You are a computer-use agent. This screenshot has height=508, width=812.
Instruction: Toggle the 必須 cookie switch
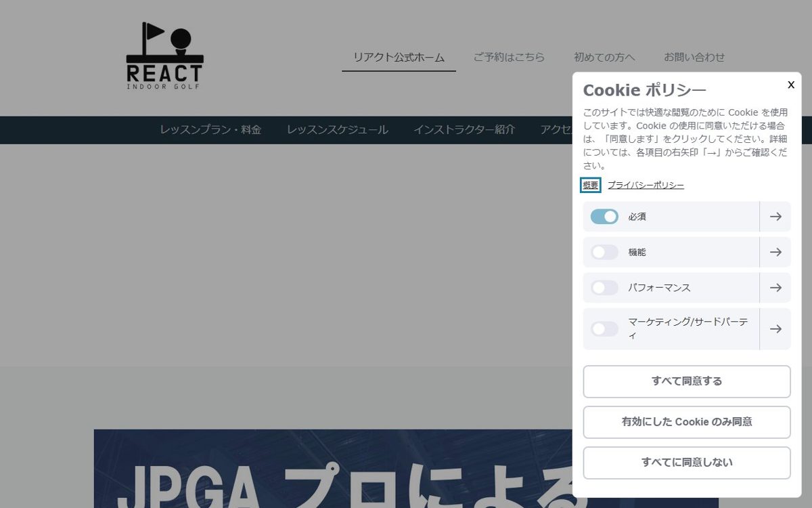604,217
